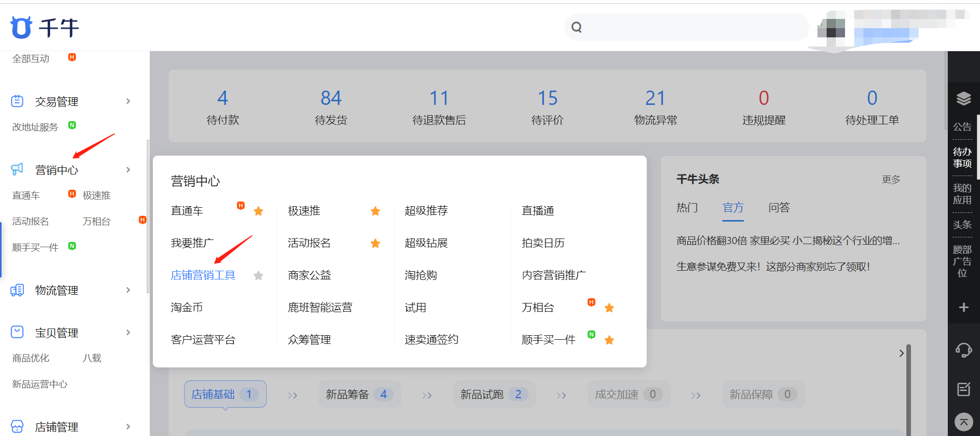This screenshot has width=980, height=436.
Task: Click the search magnifier icon
Action: coord(577,27)
